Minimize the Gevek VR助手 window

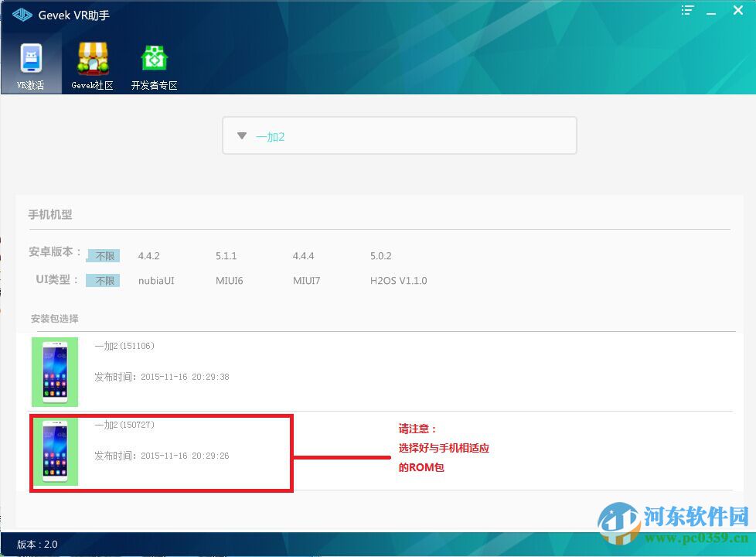point(711,11)
